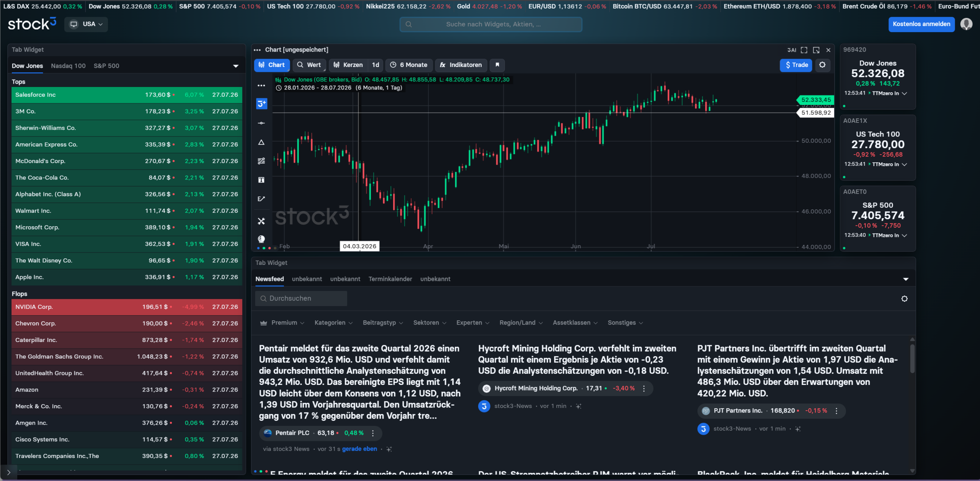The image size is (980, 481).
Task: Open the Pentair PLC instrument chip
Action: tap(320, 433)
